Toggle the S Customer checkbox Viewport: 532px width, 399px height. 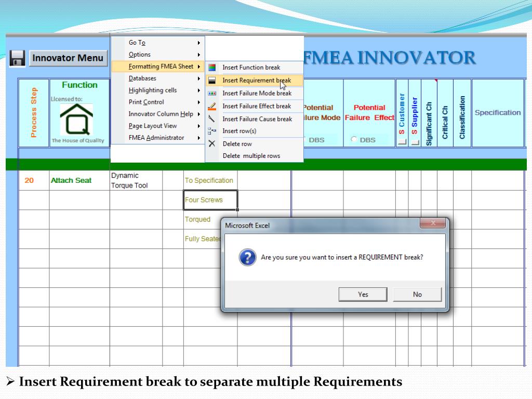402,142
